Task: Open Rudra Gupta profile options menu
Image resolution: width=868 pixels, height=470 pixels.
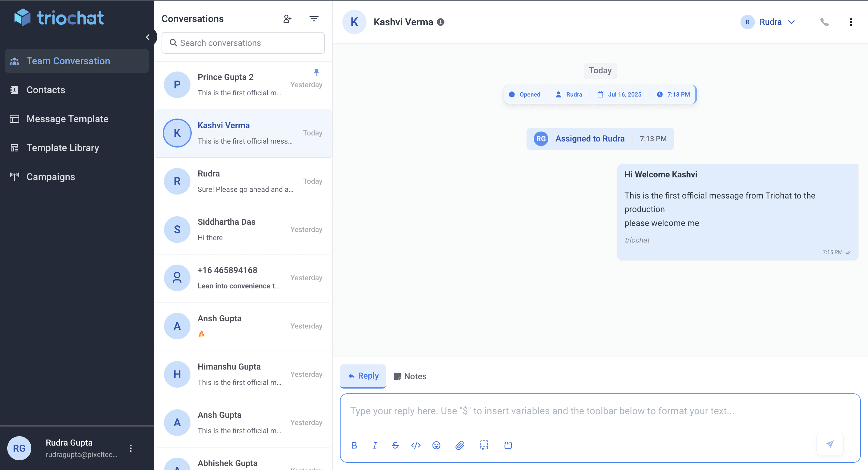Action: (x=131, y=448)
